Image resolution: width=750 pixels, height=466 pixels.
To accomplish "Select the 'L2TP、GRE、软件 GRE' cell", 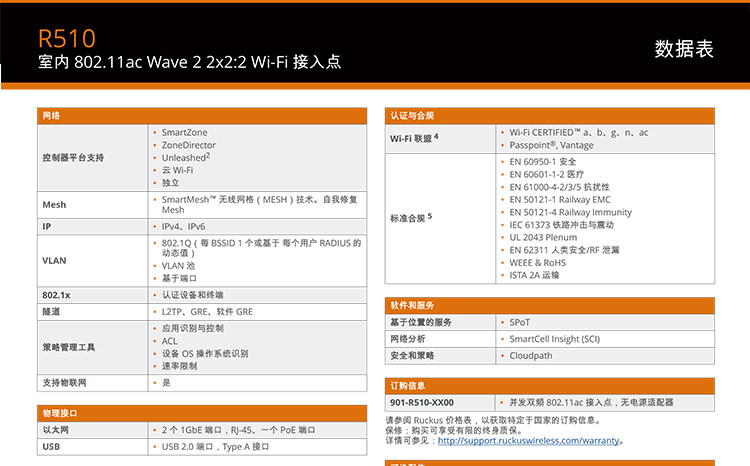I will click(x=207, y=312).
